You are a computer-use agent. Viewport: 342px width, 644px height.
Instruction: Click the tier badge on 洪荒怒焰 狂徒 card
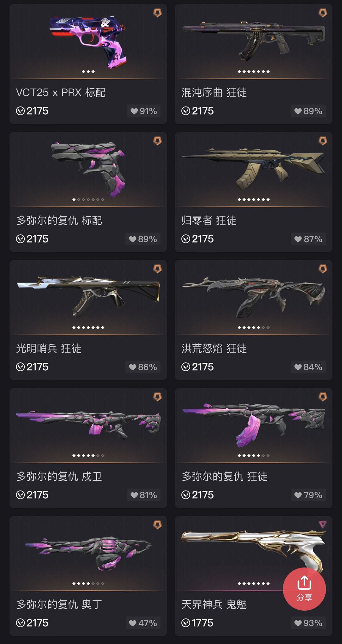323,269
